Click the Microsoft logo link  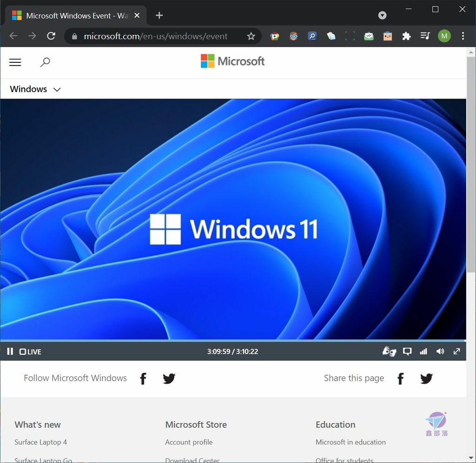click(x=232, y=61)
